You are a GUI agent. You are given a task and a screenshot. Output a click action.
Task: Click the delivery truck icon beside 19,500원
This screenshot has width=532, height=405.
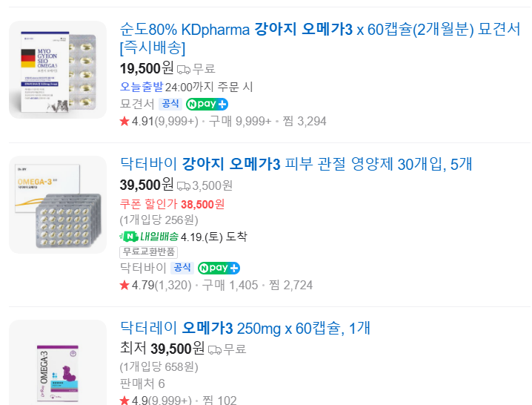pyautogui.click(x=184, y=70)
